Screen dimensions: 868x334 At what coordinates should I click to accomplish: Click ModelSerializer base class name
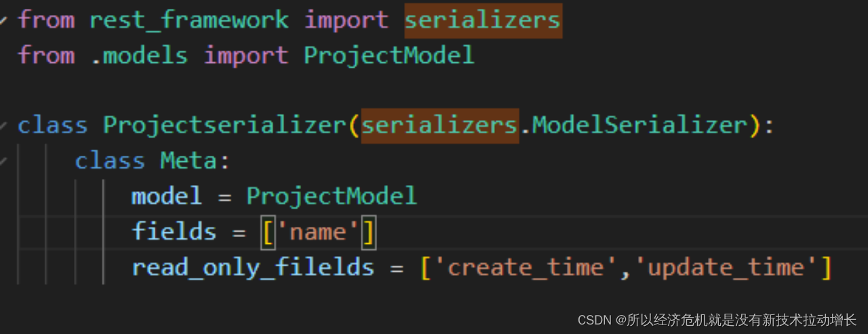(x=639, y=126)
